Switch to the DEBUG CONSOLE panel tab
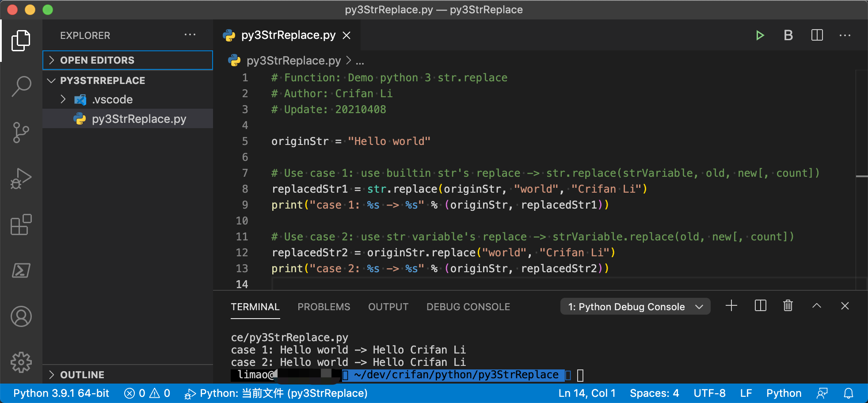This screenshot has height=403, width=868. tap(468, 307)
